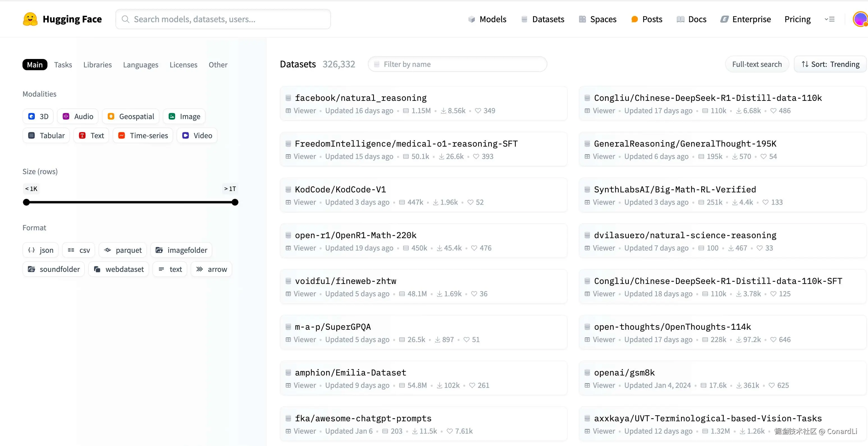This screenshot has height=446, width=868.
Task: Toggle the Audio modality filter
Action: pyautogui.click(x=77, y=116)
